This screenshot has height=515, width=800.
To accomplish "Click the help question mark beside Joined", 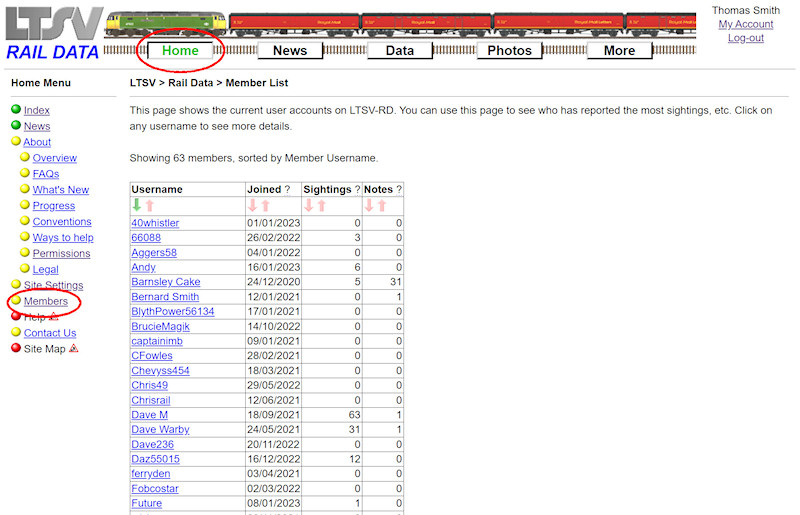I will click(x=288, y=189).
